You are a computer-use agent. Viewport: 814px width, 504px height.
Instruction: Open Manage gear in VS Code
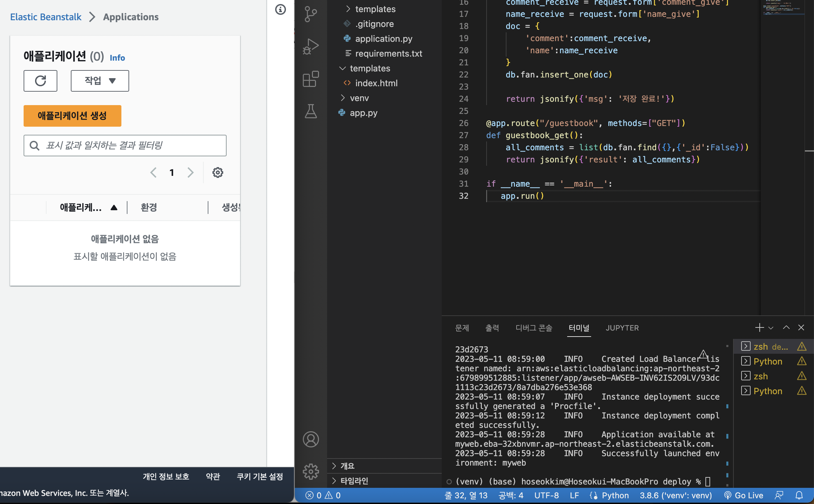click(x=311, y=472)
